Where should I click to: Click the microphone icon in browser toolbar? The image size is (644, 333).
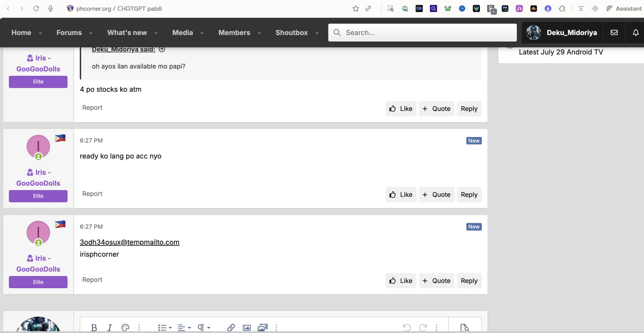click(50, 8)
